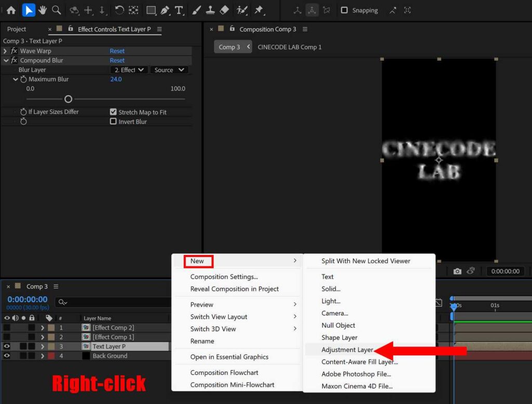
Task: Switch to the Project tab
Action: pos(17,29)
